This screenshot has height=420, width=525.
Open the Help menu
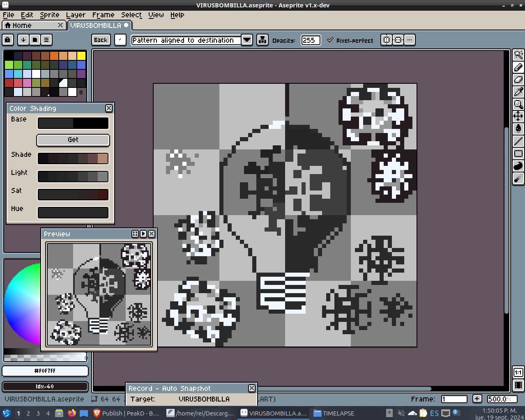177,15
